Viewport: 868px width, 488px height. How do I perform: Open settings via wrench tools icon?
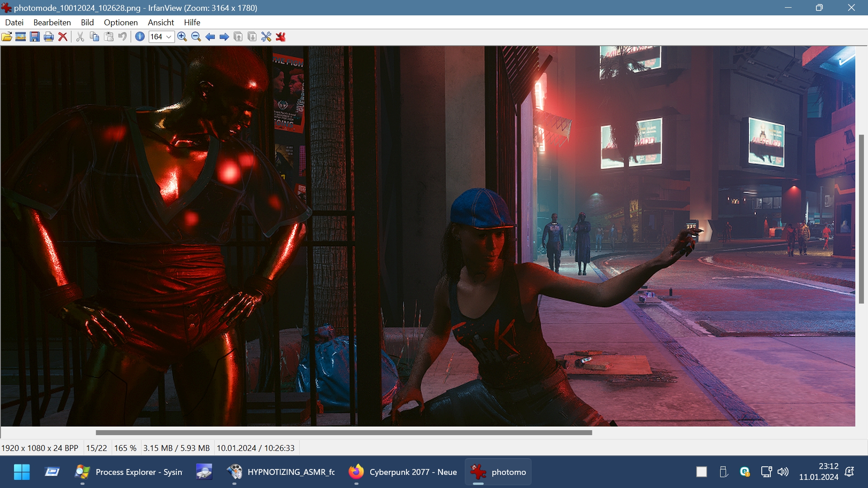point(266,37)
